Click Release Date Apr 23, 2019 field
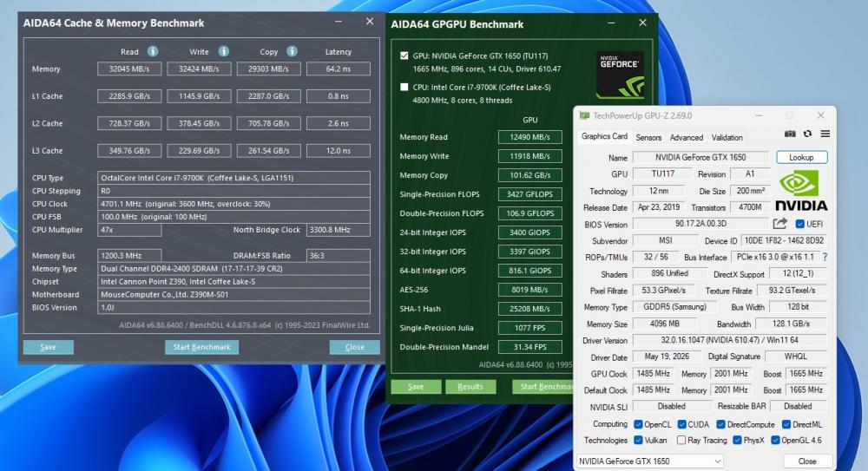 pyautogui.click(x=659, y=207)
